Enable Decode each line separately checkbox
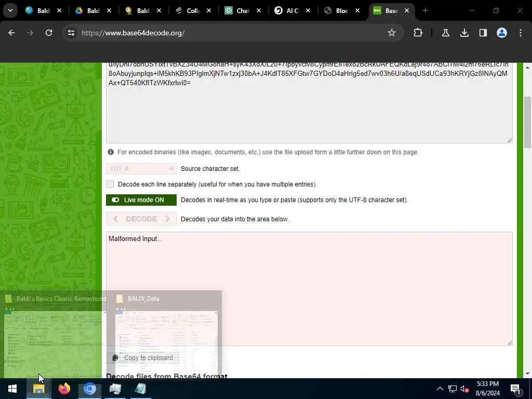 pyautogui.click(x=110, y=184)
